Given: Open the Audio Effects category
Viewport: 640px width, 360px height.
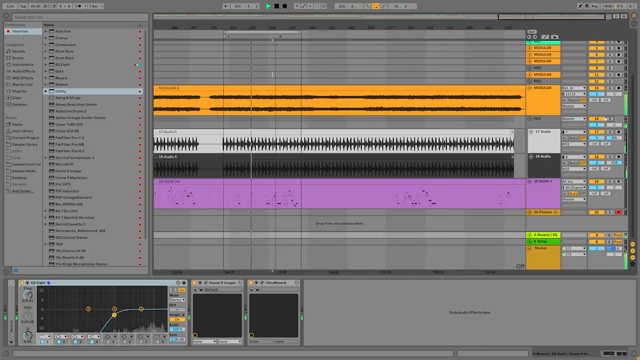Looking at the screenshot, I should pos(23,71).
